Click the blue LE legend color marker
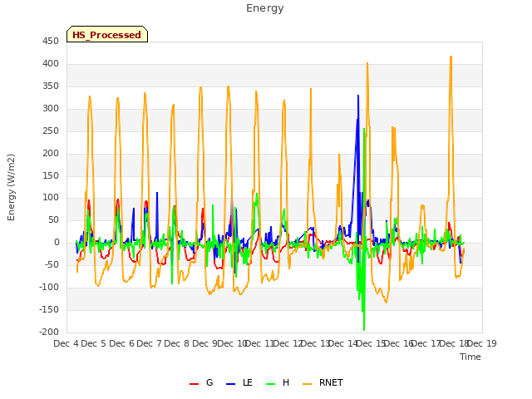The height and width of the screenshot is (399, 532). pos(230,384)
